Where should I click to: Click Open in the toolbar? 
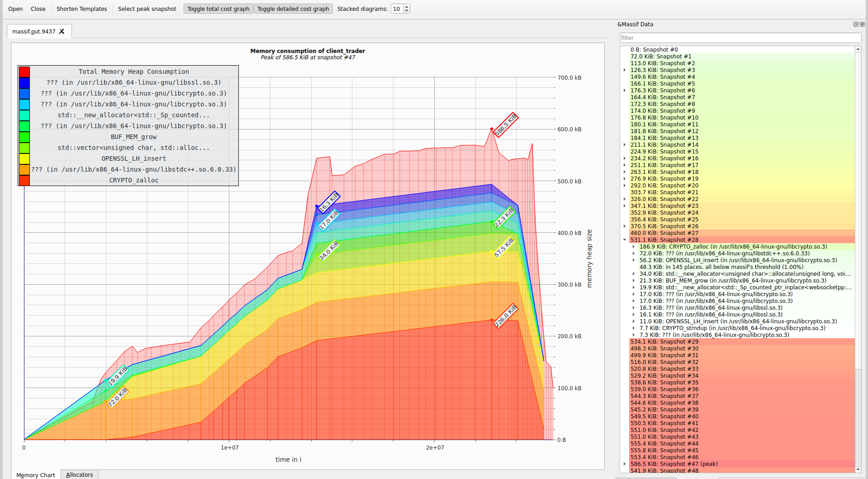[15, 9]
